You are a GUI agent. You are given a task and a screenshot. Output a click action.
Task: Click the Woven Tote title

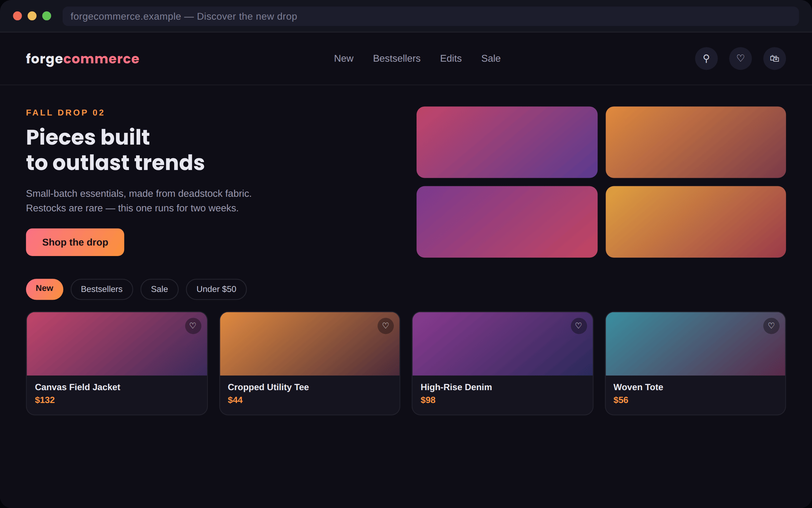(x=638, y=387)
